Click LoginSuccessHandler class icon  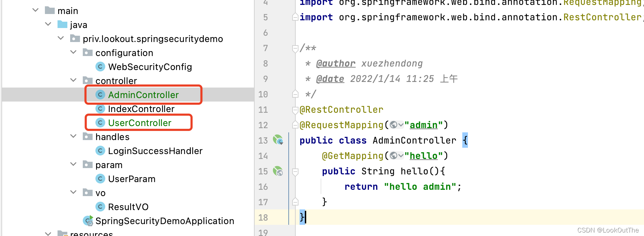(x=100, y=151)
